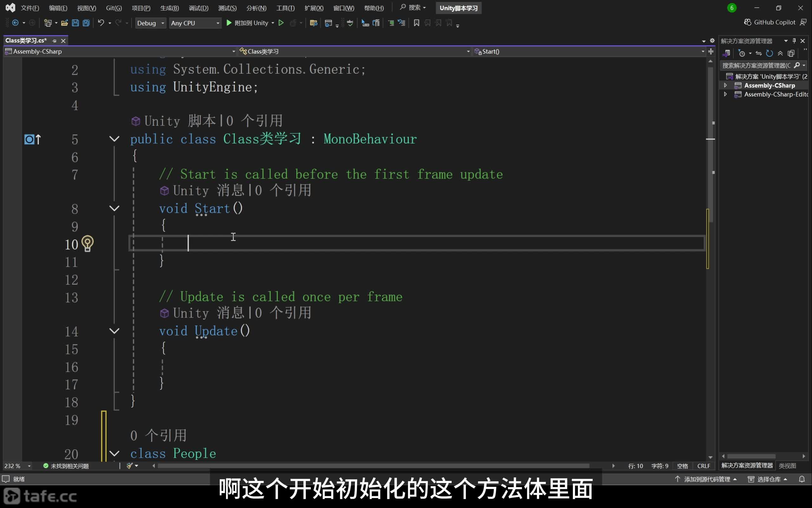Collapse the class People code block
Image resolution: width=812 pixels, height=508 pixels.
click(115, 454)
